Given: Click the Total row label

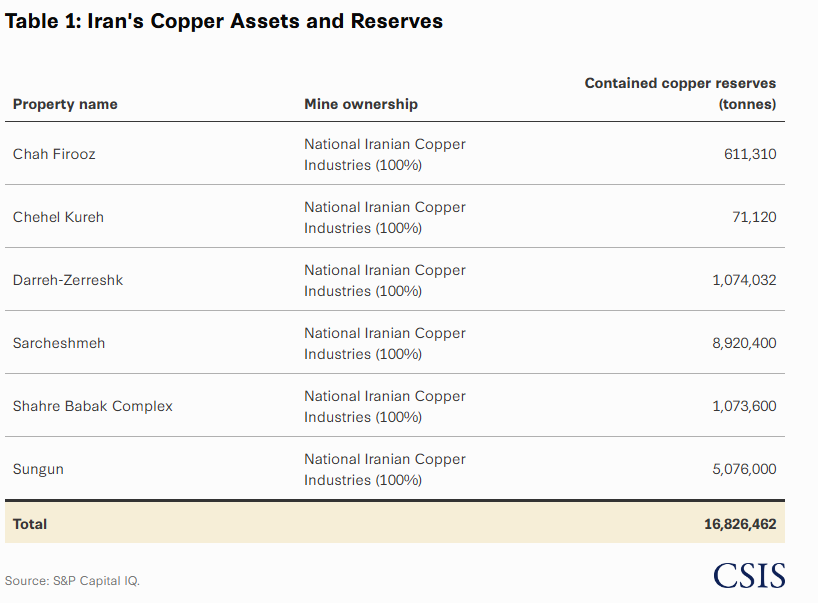Looking at the screenshot, I should 30,524.
